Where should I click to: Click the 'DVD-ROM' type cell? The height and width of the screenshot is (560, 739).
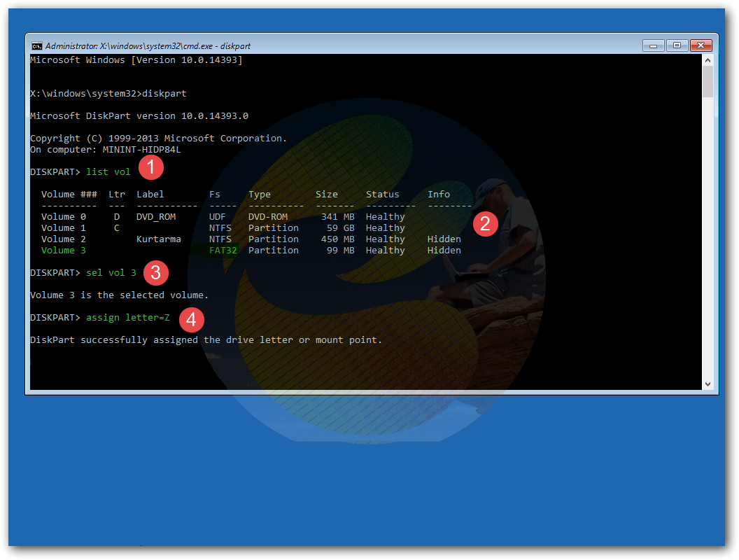pyautogui.click(x=268, y=217)
